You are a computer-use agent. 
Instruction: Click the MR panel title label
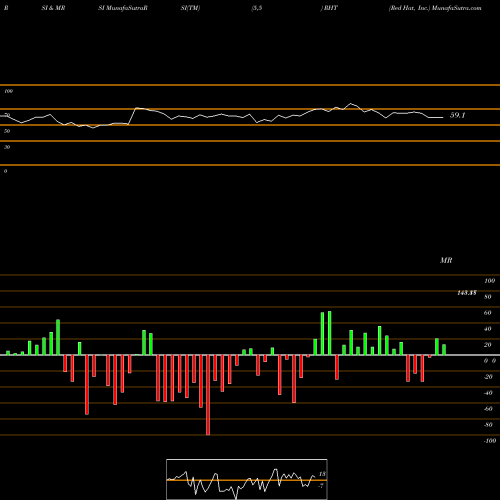click(x=446, y=260)
